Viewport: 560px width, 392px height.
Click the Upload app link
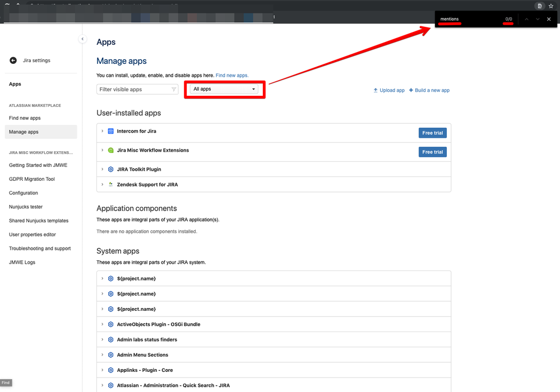pyautogui.click(x=389, y=90)
